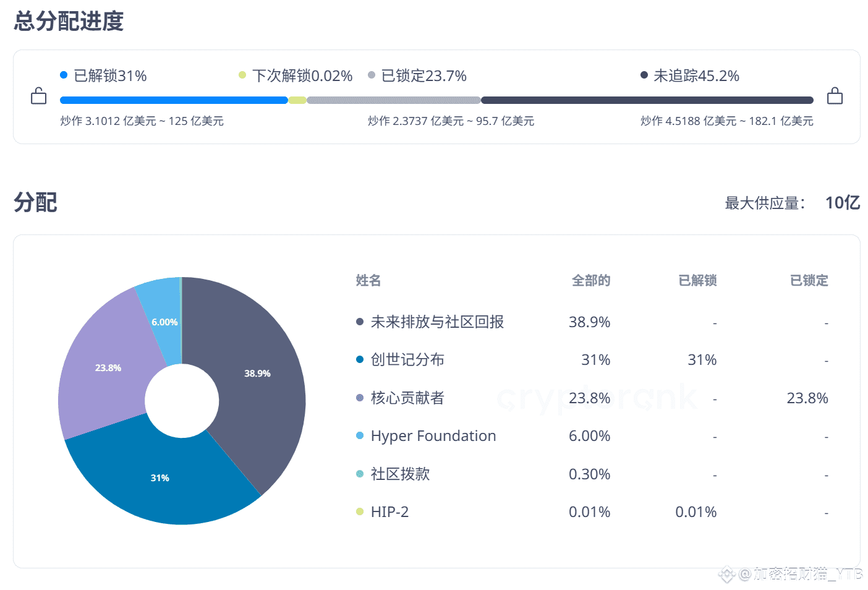Select the 核心贡献者 allocation row

coord(407,398)
